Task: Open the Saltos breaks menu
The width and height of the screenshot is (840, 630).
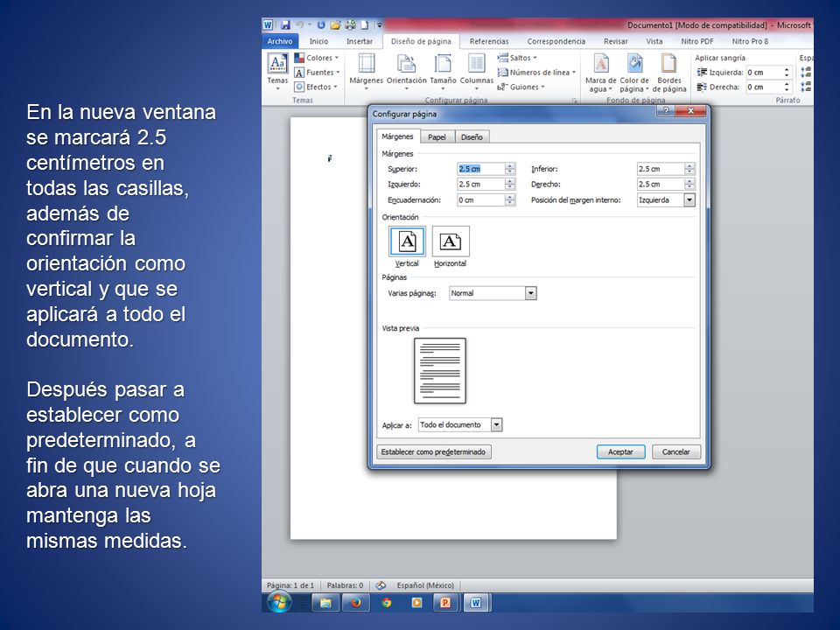Action: coord(517,58)
